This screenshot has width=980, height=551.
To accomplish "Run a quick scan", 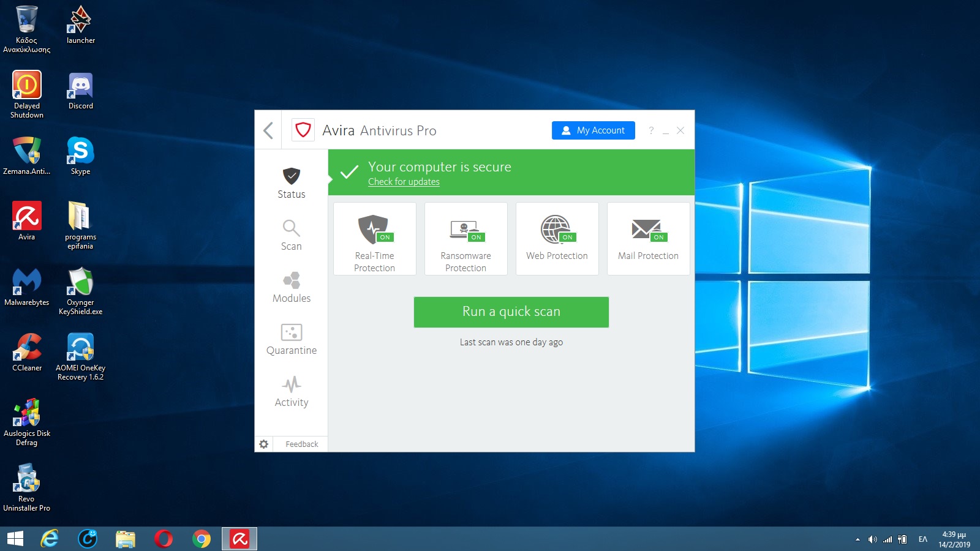I will pyautogui.click(x=511, y=312).
